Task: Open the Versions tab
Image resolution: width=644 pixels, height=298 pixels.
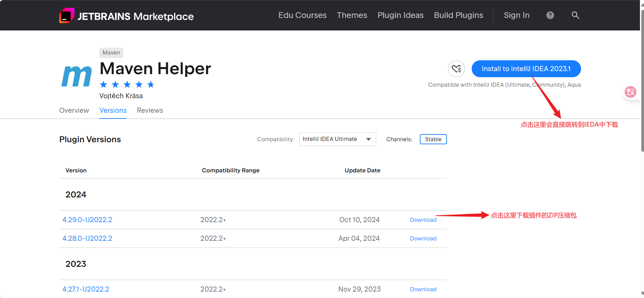Action: [113, 110]
